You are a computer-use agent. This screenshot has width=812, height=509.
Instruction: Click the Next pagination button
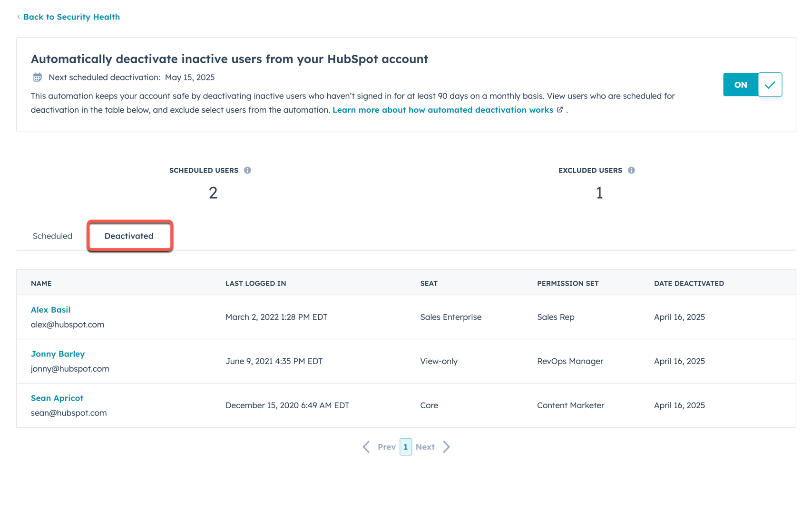tap(425, 447)
